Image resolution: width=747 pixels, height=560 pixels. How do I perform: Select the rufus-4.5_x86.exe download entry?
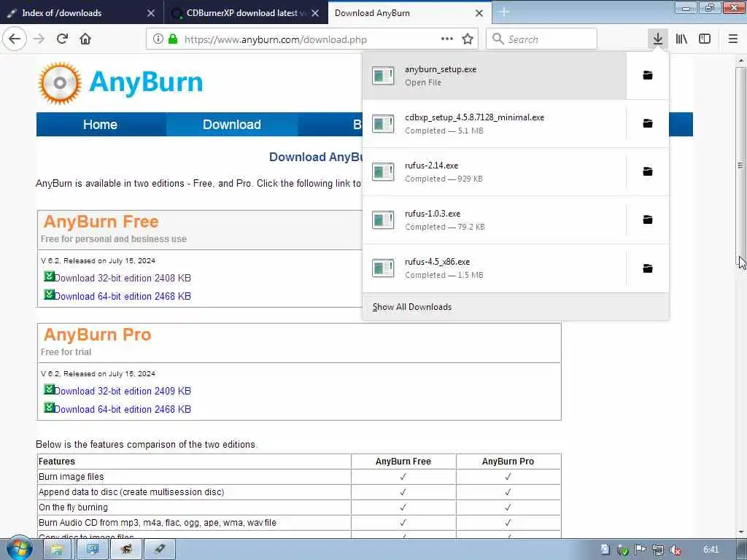coord(494,268)
